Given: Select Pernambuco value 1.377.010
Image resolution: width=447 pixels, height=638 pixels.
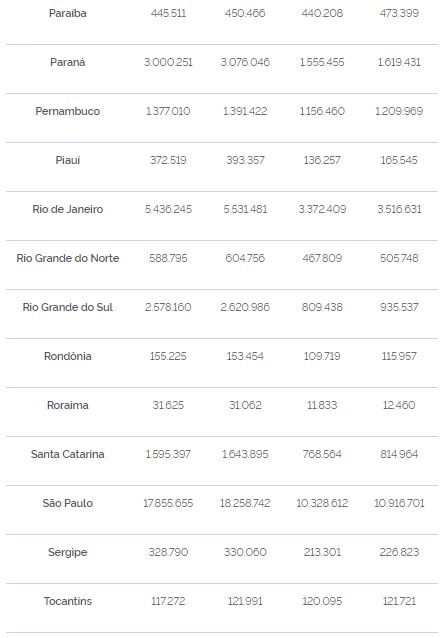Looking at the screenshot, I should pyautogui.click(x=168, y=111).
